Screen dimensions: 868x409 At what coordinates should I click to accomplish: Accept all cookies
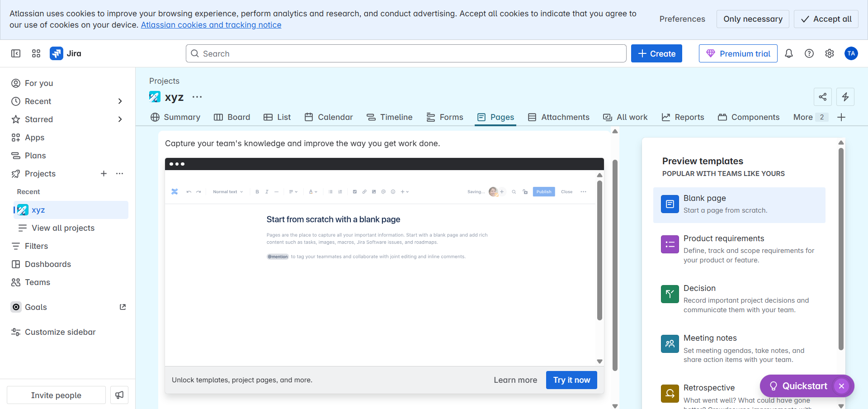coord(826,19)
